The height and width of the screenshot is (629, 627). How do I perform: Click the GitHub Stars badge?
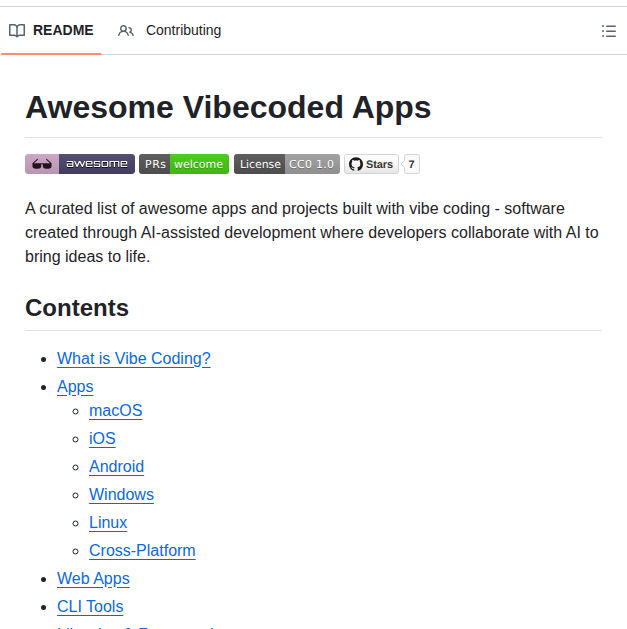pyautogui.click(x=371, y=164)
